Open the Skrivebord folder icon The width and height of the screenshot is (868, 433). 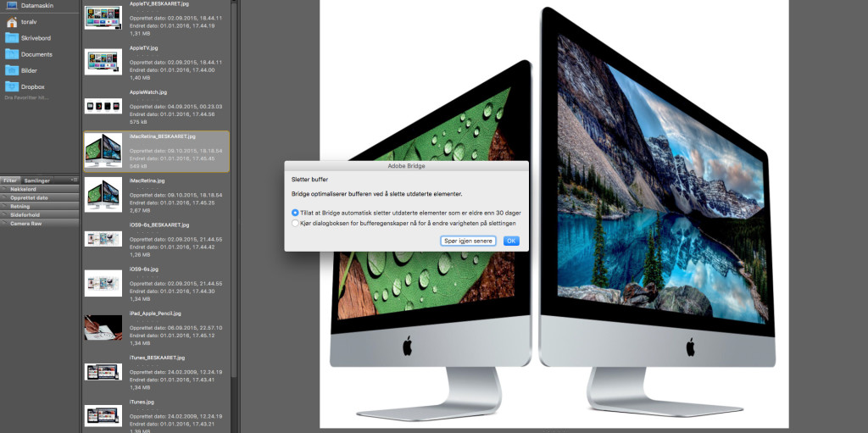coord(12,38)
